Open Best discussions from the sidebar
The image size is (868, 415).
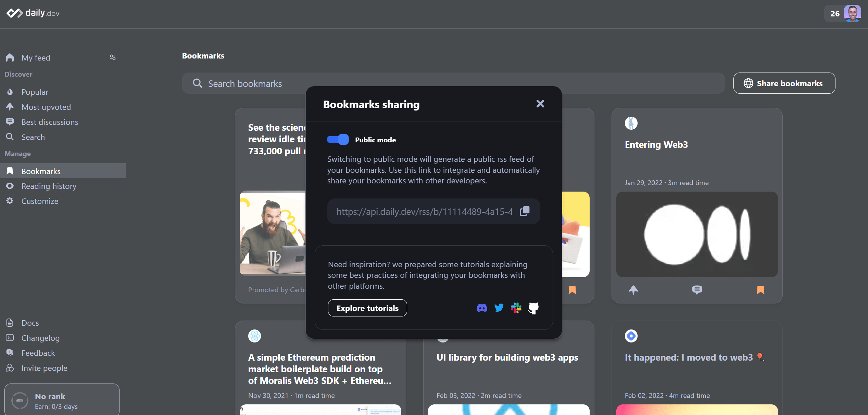[x=50, y=122]
